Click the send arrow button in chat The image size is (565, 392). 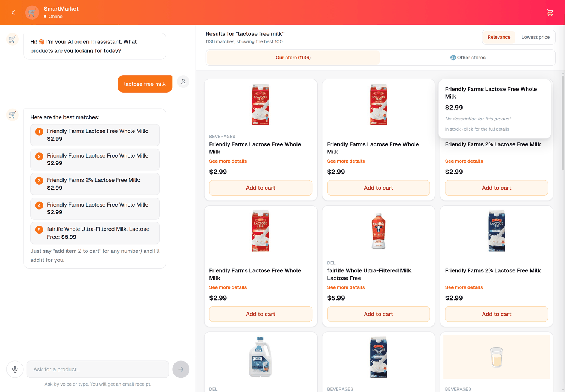pyautogui.click(x=181, y=369)
